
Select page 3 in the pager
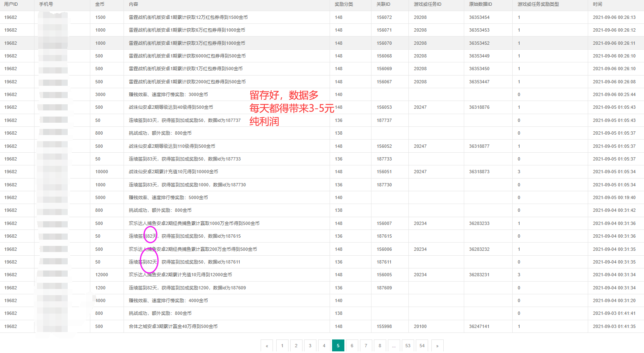click(310, 346)
